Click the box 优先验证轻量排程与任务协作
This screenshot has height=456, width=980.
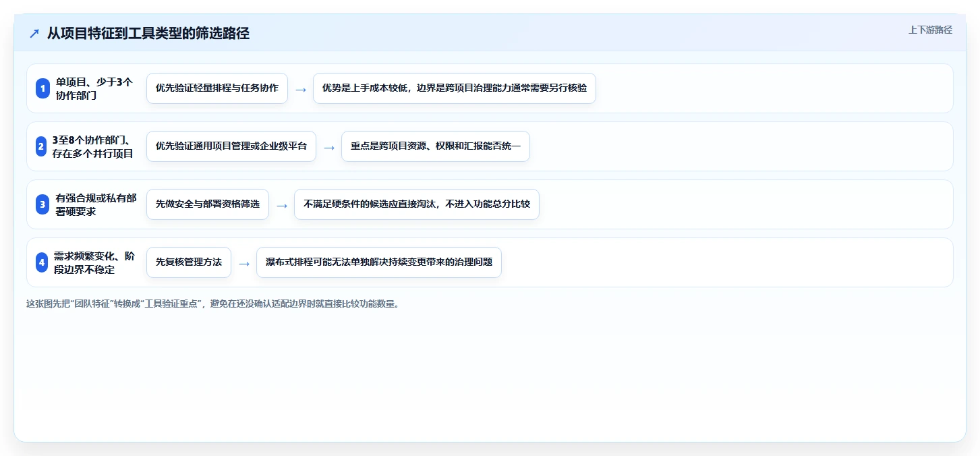click(217, 88)
